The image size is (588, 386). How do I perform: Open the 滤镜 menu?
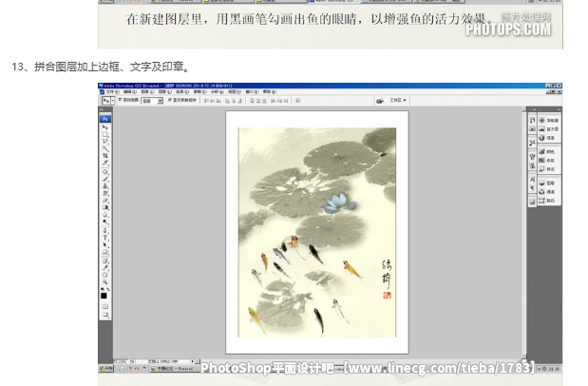point(199,91)
